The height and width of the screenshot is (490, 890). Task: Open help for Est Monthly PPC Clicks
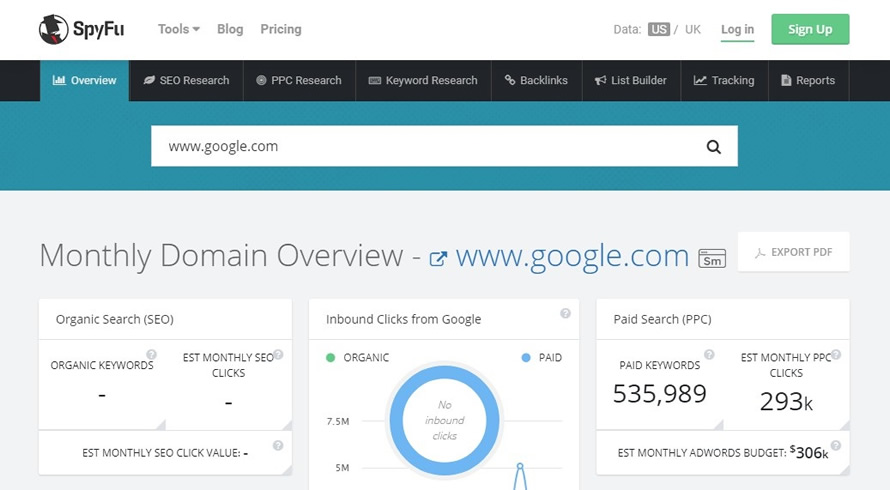836,354
